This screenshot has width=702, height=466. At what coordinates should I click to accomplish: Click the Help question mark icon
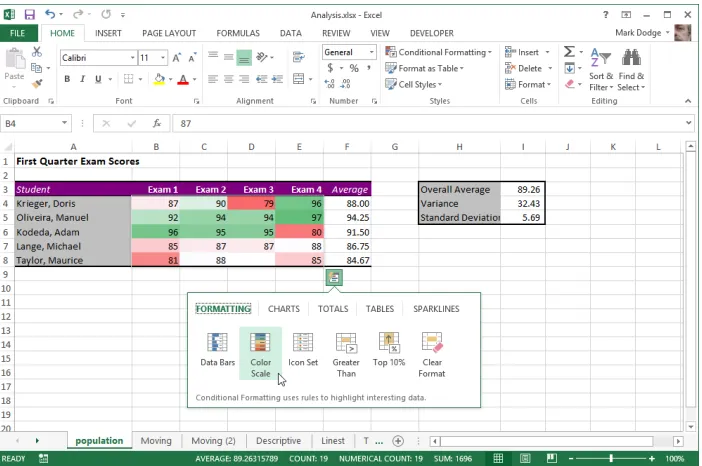pyautogui.click(x=605, y=15)
